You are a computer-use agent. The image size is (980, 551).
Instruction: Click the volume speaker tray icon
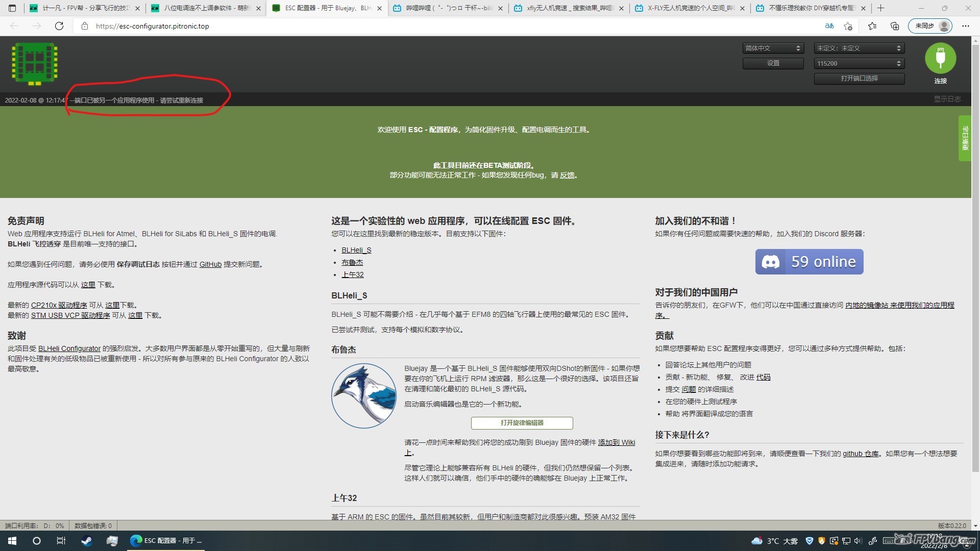(857, 541)
